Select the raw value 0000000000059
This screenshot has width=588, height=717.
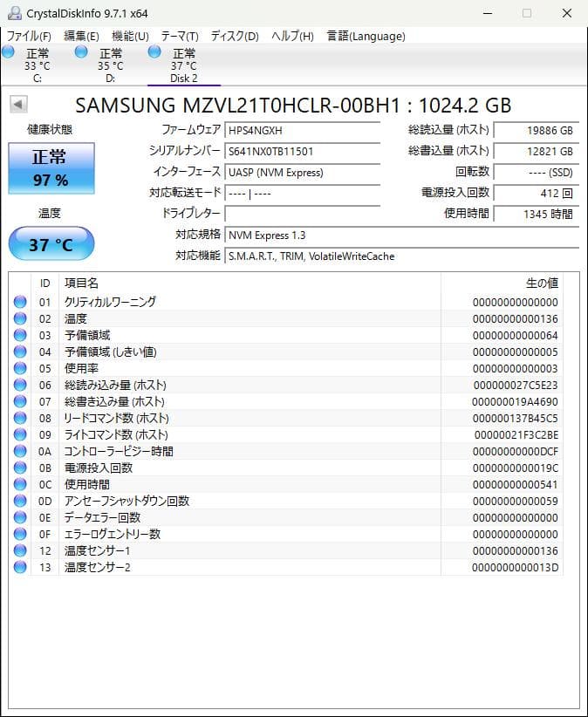click(516, 502)
